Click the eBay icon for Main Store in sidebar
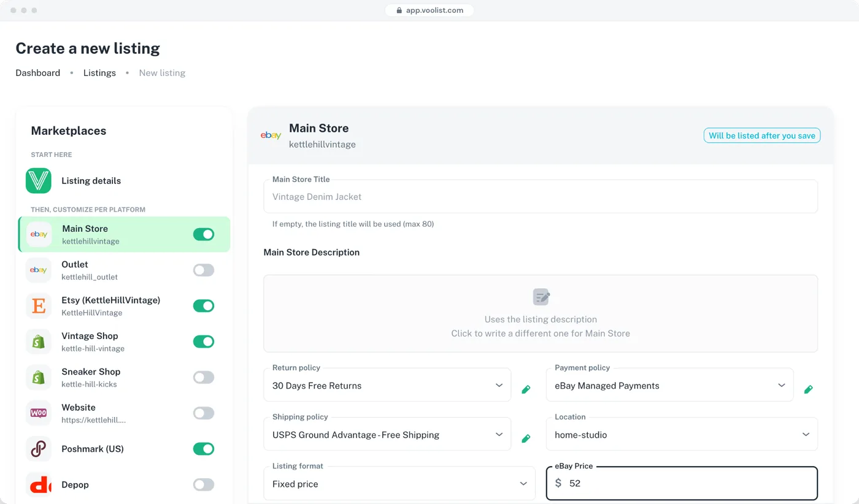 point(39,234)
